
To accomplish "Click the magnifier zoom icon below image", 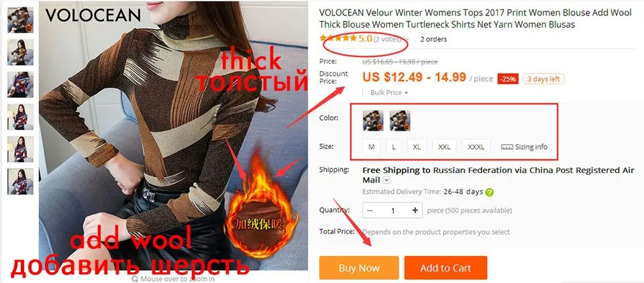I will point(135,279).
